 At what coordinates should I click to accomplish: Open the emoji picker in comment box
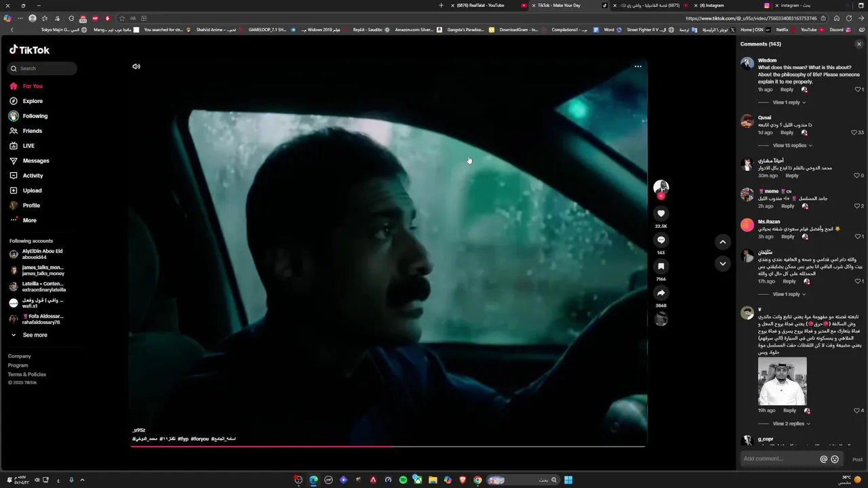[x=835, y=459]
